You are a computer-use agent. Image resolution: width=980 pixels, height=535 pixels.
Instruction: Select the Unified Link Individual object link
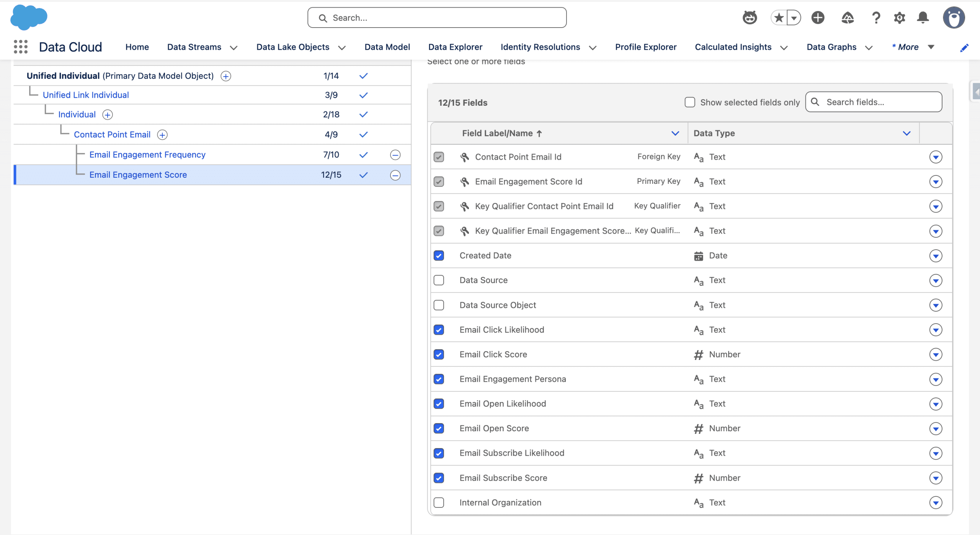(x=86, y=95)
